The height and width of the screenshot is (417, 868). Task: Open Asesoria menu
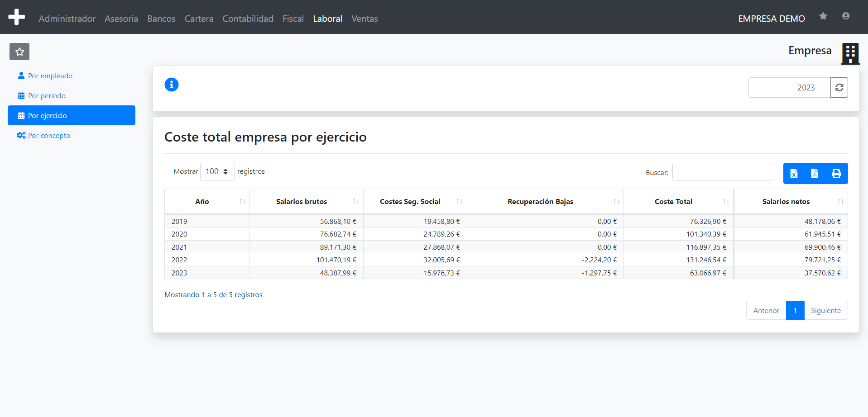pos(121,19)
